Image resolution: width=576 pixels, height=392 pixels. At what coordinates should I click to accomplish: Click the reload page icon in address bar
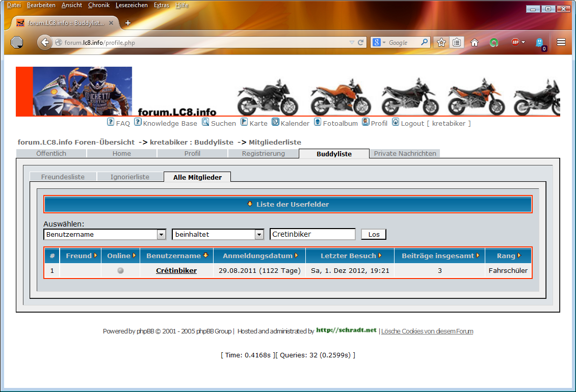[361, 43]
